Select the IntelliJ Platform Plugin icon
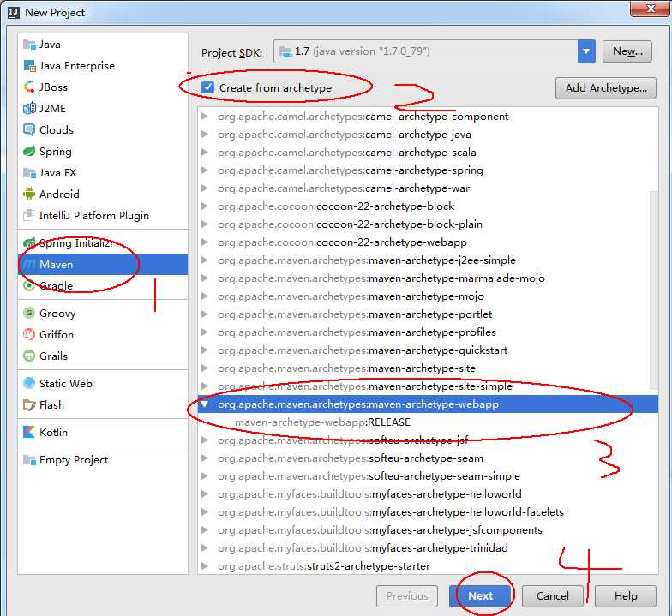The image size is (672, 616). [29, 215]
